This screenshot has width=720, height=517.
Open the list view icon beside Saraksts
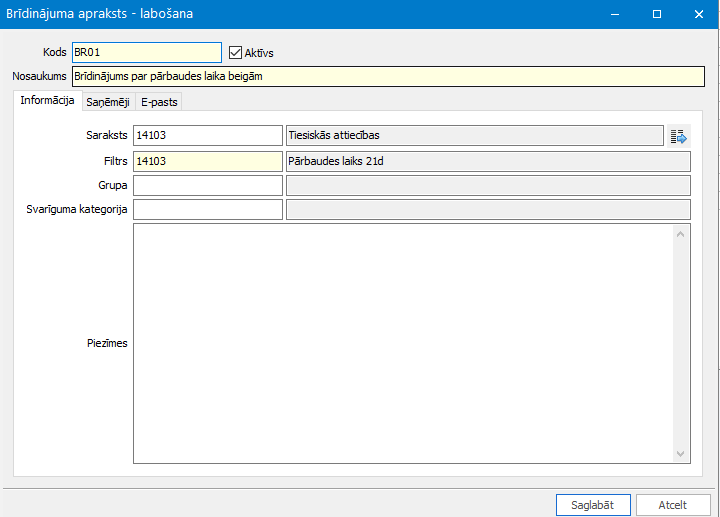point(679,136)
